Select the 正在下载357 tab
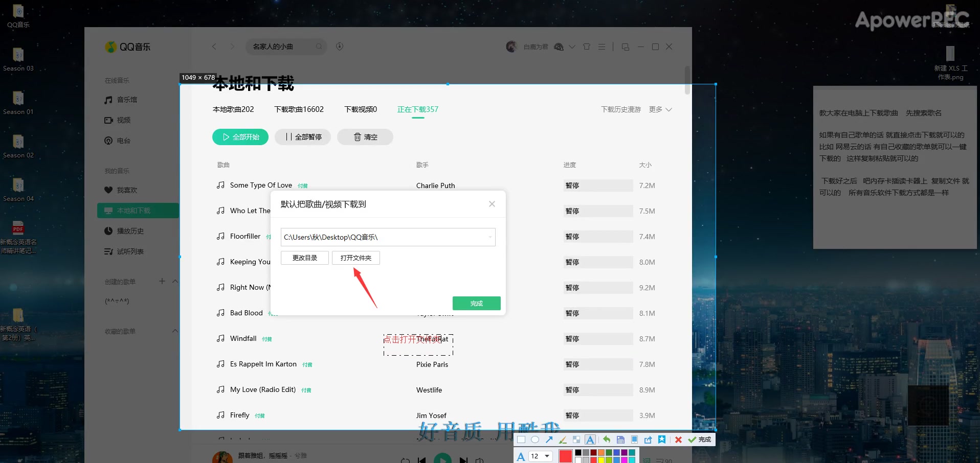This screenshot has height=463, width=980. (x=418, y=109)
